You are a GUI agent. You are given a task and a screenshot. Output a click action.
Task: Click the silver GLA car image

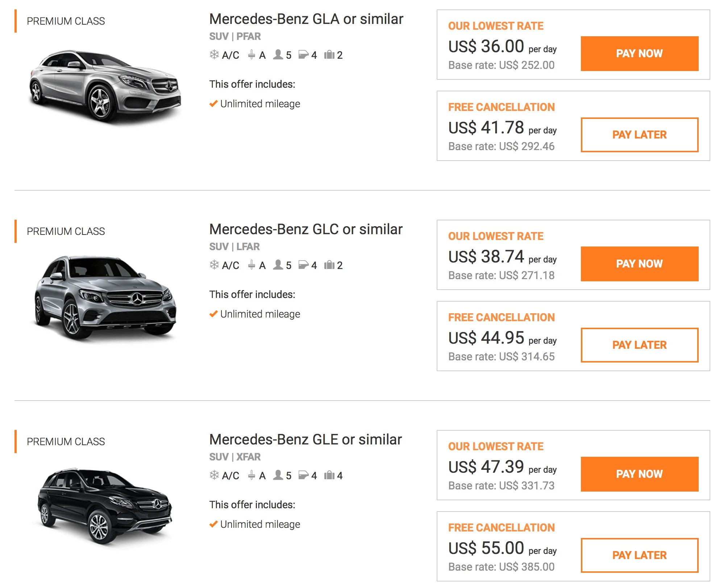tap(105, 83)
